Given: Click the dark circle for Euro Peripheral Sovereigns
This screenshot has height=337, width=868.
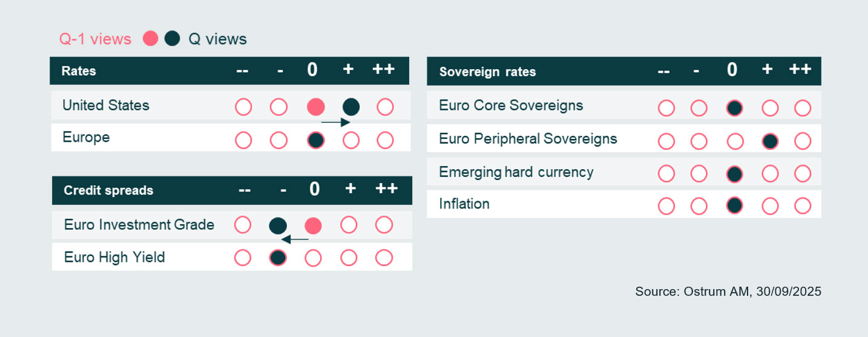Looking at the screenshot, I should [x=770, y=142].
